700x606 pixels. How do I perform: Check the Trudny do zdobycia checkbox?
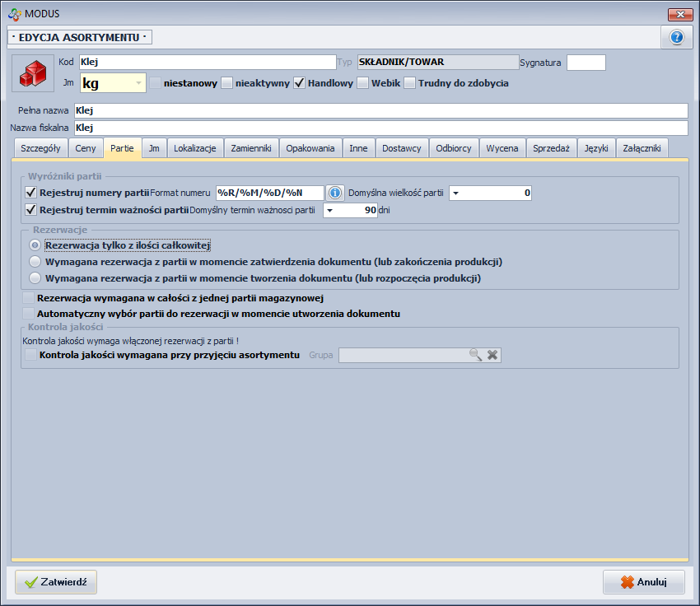click(410, 83)
